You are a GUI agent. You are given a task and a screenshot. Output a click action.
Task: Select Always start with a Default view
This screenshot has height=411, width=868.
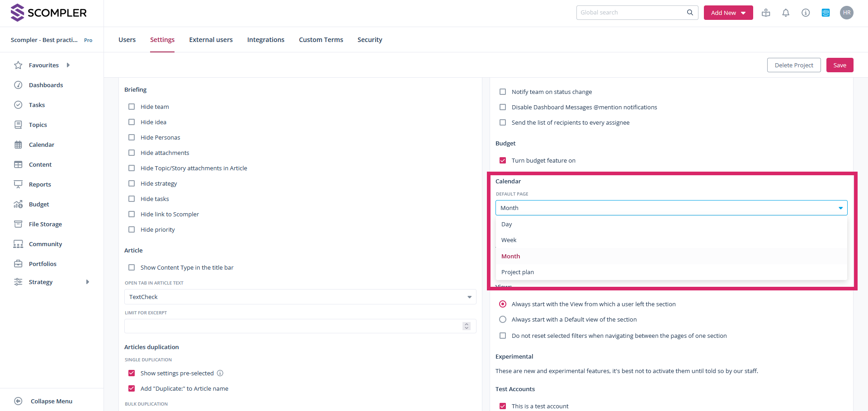pyautogui.click(x=503, y=319)
